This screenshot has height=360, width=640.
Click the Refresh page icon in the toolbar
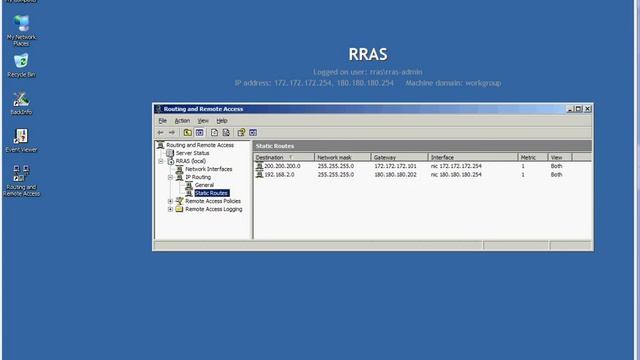[x=214, y=133]
